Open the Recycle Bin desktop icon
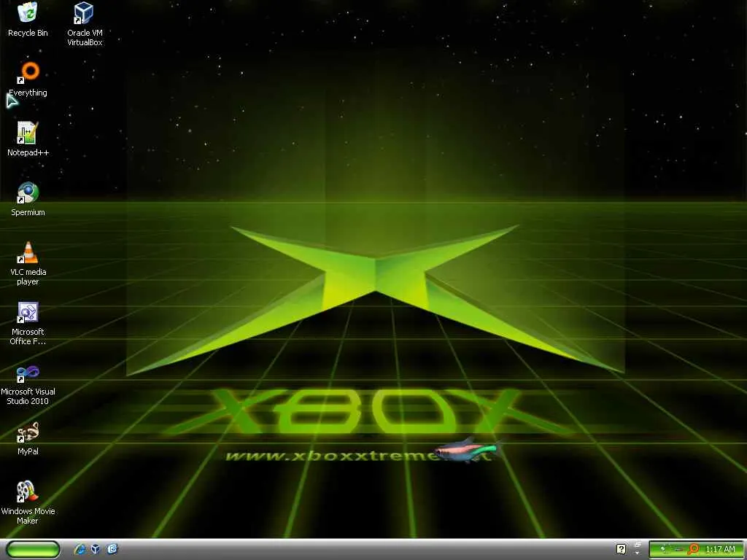 28,20
